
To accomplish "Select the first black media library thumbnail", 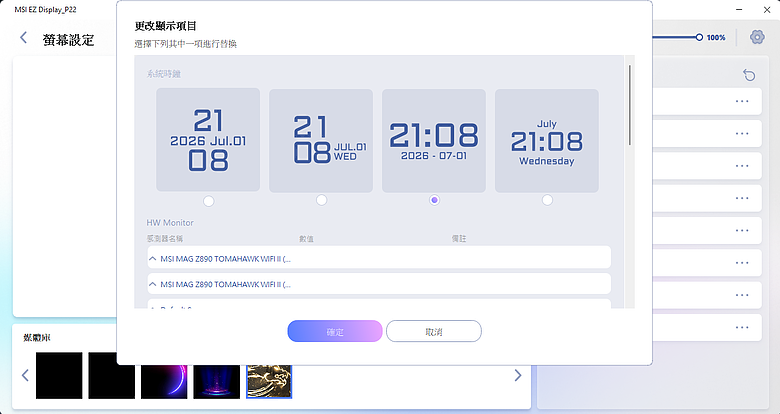I will (59, 376).
